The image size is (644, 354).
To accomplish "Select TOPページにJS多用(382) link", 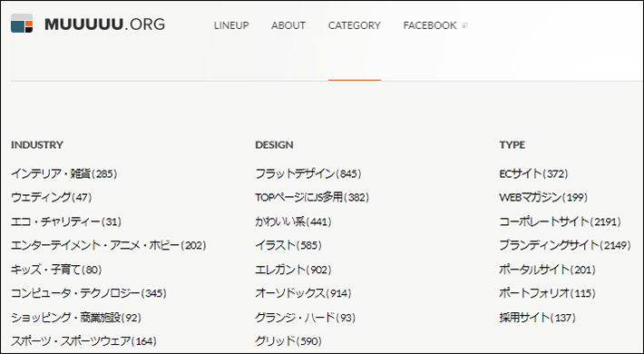I will 312,197.
